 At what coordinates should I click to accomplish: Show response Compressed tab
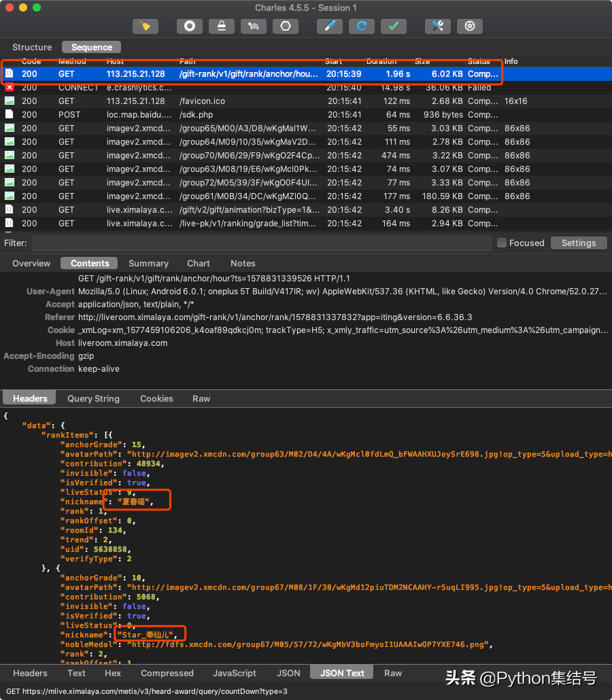point(167,673)
